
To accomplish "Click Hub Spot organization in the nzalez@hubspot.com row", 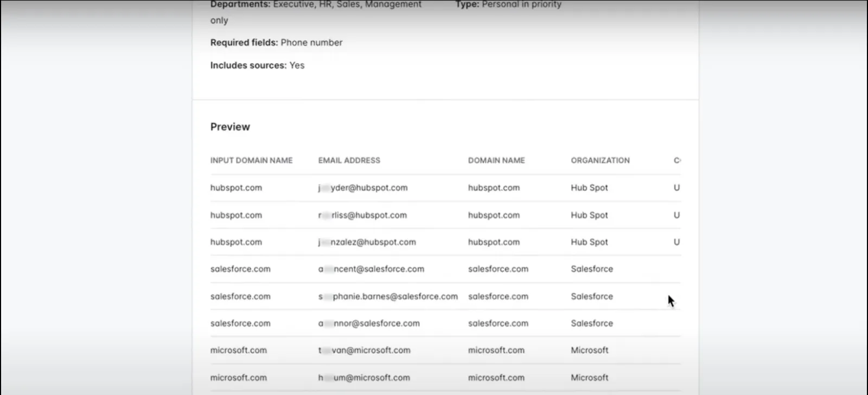I will click(589, 242).
